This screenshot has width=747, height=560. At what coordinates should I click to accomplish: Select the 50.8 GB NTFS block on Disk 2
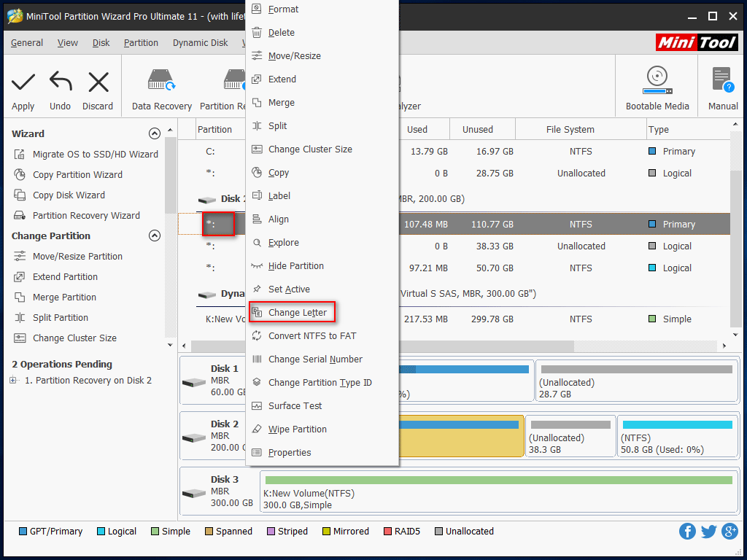tap(677, 436)
